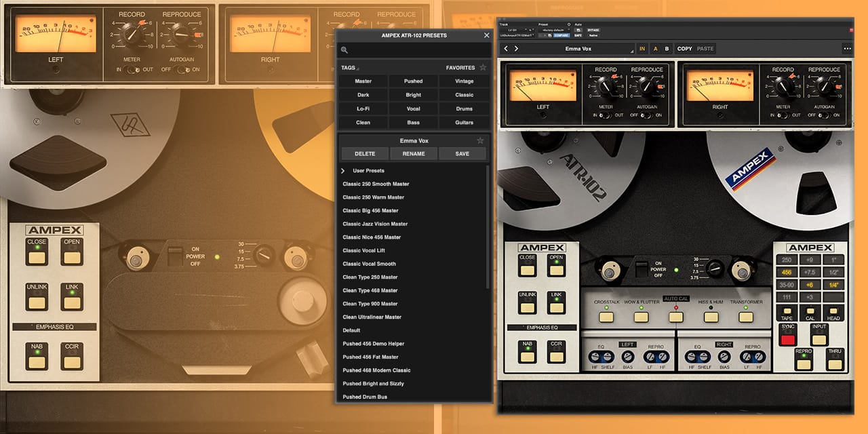868x434 pixels.
Task: Star the Emma Vox preset
Action: [481, 140]
